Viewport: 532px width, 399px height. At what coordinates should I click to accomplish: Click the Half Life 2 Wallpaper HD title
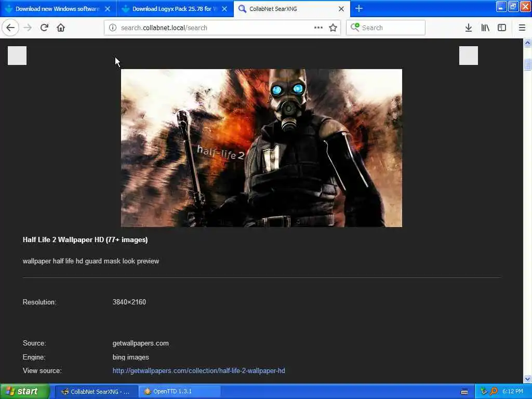pos(85,240)
